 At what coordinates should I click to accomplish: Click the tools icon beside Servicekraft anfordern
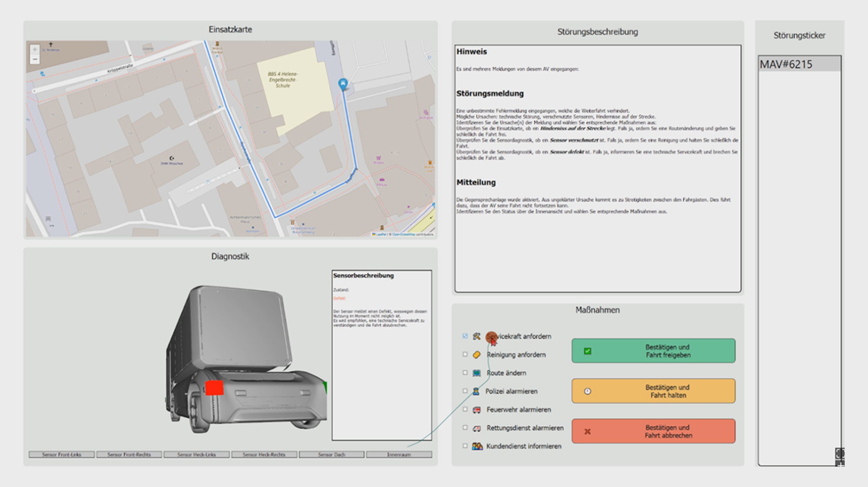[476, 336]
